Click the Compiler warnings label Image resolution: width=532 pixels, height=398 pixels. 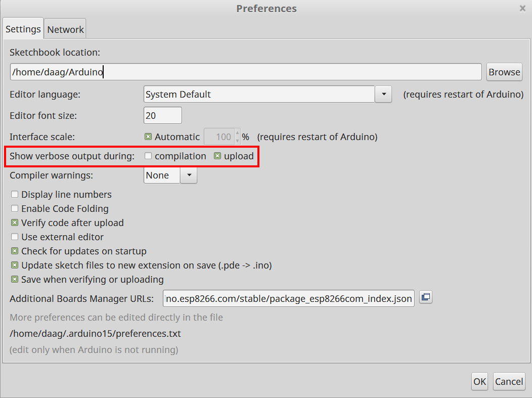click(x=51, y=175)
